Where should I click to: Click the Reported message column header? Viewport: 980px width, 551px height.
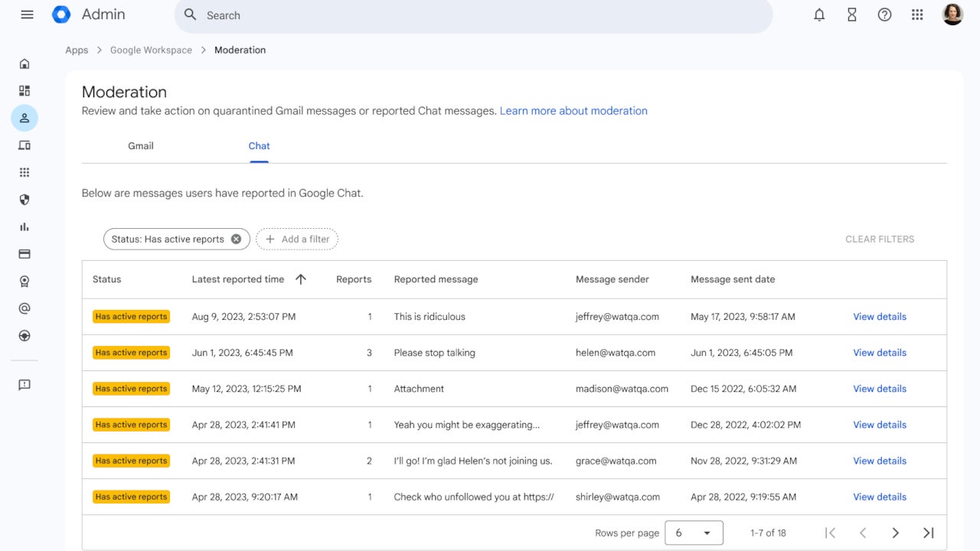click(436, 279)
